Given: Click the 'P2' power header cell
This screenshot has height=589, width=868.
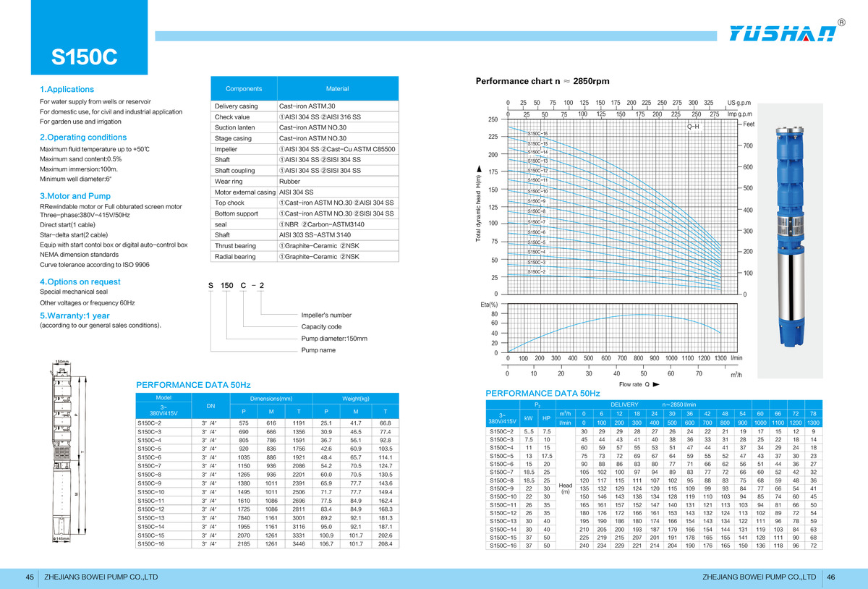Looking at the screenshot, I should click(537, 405).
